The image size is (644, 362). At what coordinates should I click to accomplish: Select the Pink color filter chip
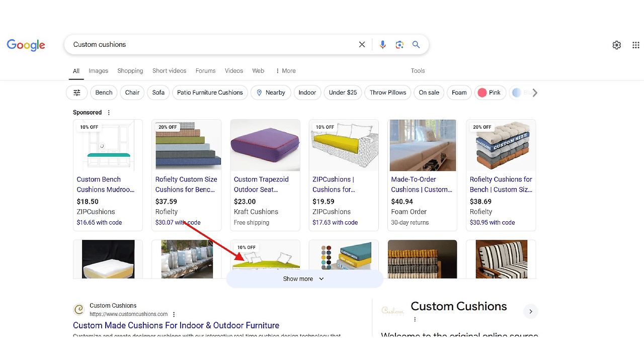(490, 93)
